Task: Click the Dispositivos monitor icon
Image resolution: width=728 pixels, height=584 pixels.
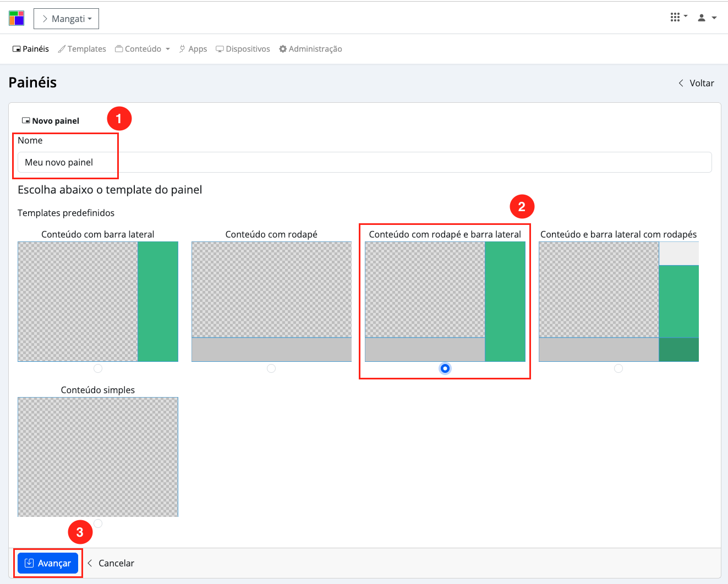Action: point(220,49)
